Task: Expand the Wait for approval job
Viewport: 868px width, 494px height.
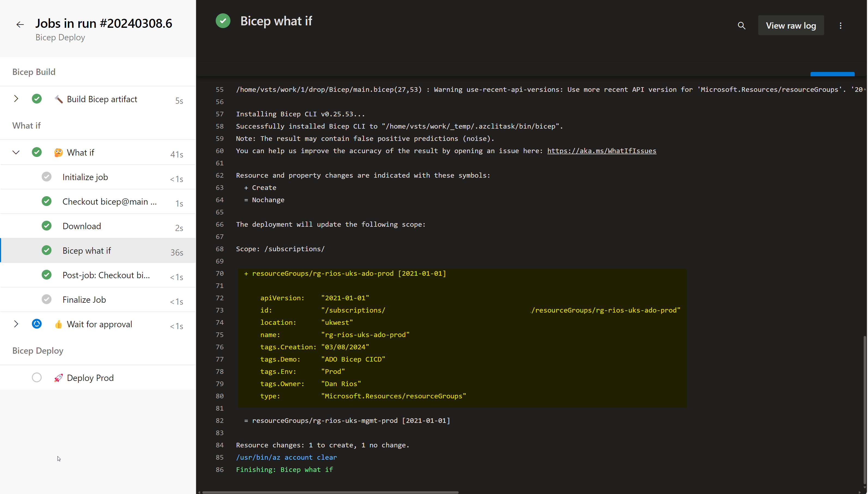Action: point(16,324)
